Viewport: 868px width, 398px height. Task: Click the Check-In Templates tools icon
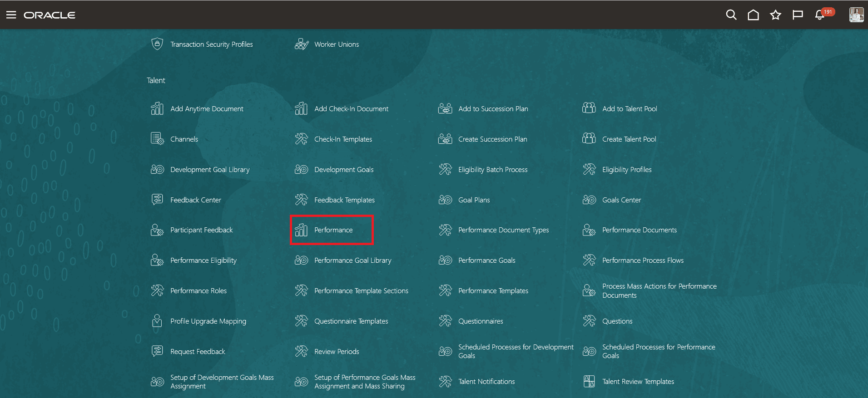click(301, 139)
